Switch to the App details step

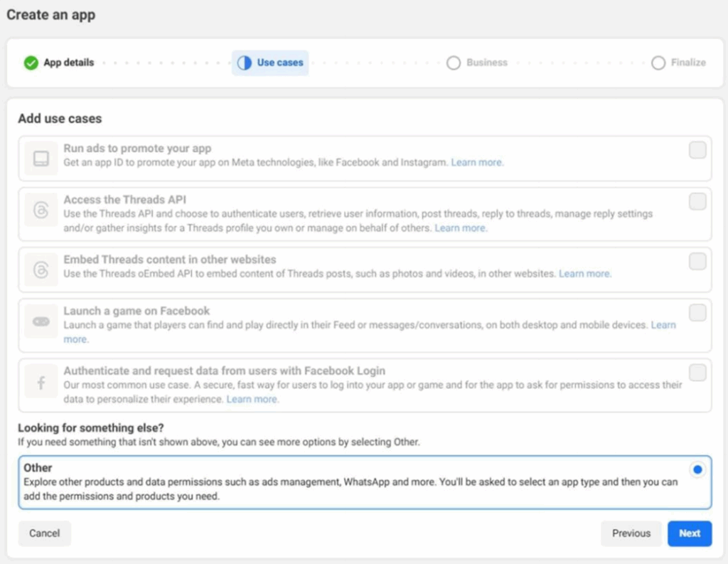tap(68, 63)
